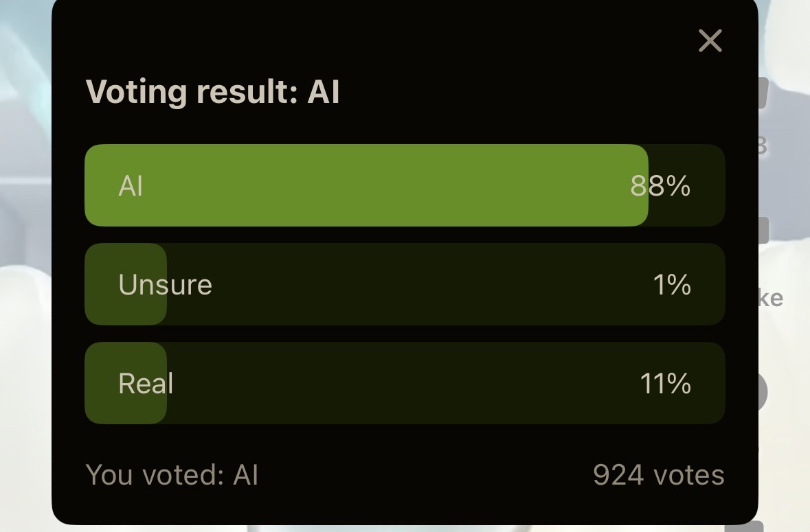Close the voting result dialog
This screenshot has width=810, height=532.
point(710,41)
